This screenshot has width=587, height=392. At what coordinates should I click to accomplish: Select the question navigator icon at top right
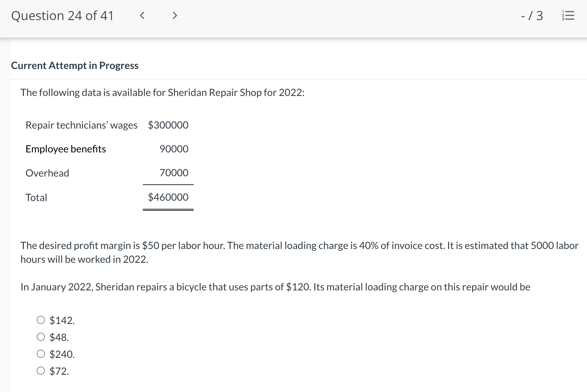click(569, 16)
